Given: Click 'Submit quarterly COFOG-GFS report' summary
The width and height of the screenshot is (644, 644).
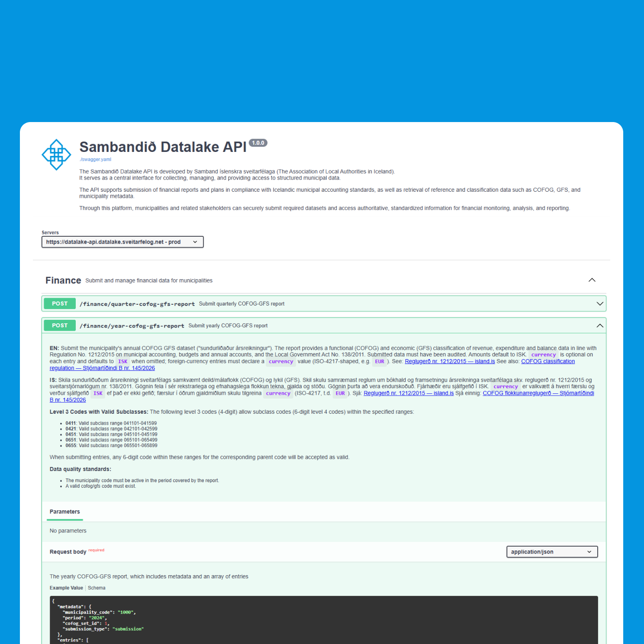Looking at the screenshot, I should (x=241, y=304).
